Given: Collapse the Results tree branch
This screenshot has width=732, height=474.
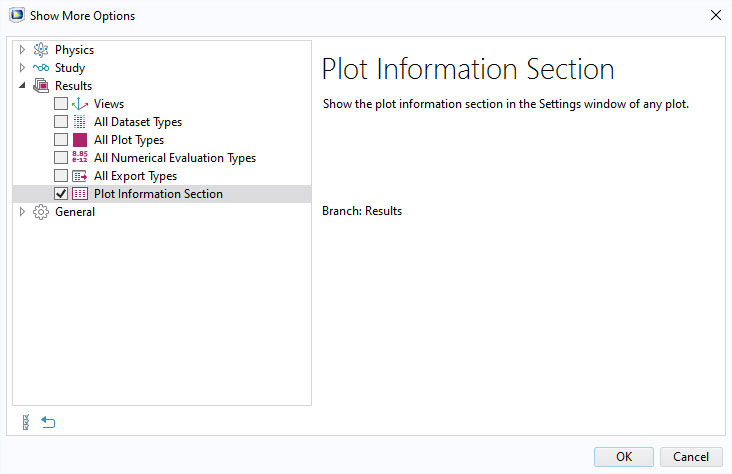Looking at the screenshot, I should pyautogui.click(x=23, y=86).
